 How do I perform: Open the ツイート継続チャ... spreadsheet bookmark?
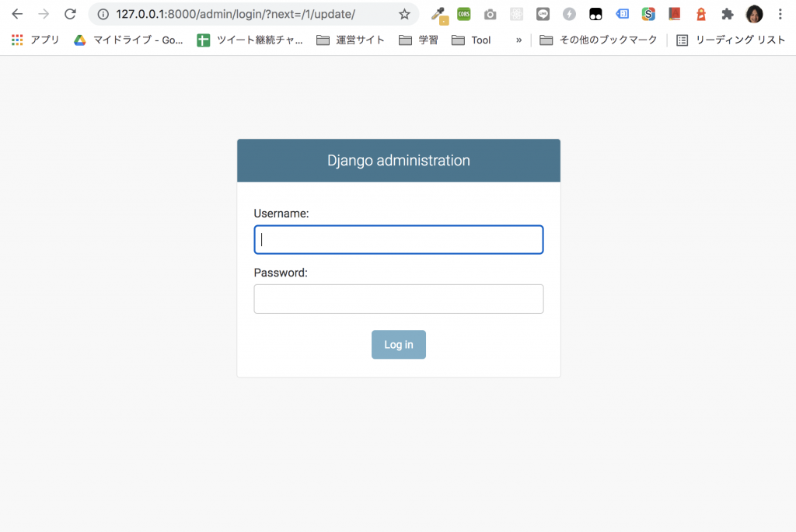[x=250, y=40]
